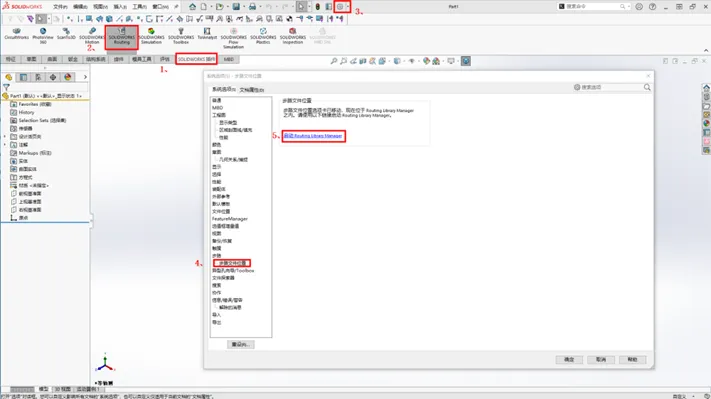This screenshot has width=711, height=399.
Task: Click the New document icon
Action: (x=204, y=7)
